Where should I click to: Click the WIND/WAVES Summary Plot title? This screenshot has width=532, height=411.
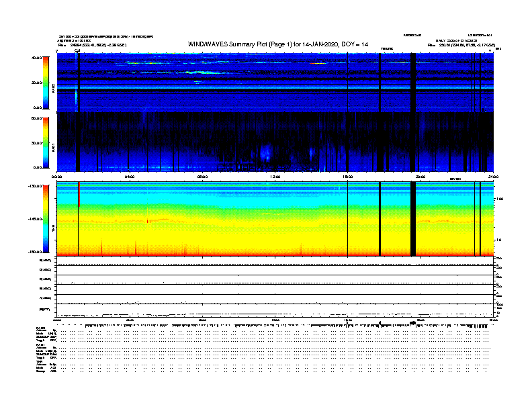(x=278, y=44)
